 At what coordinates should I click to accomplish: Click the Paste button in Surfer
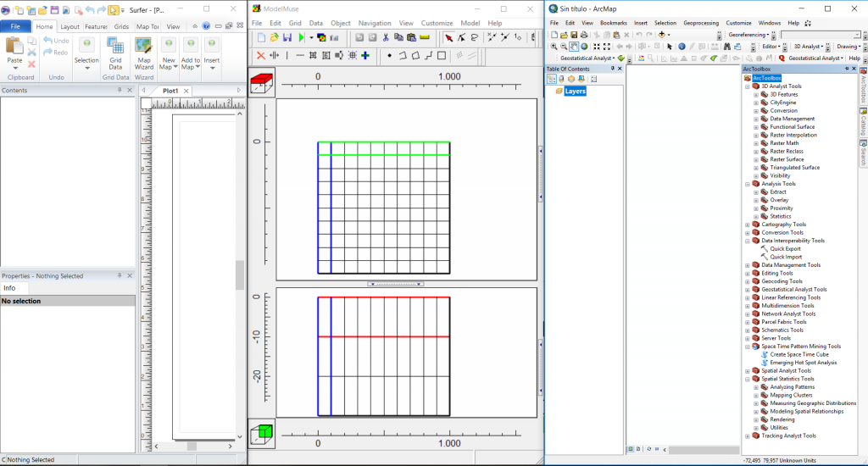[14, 52]
